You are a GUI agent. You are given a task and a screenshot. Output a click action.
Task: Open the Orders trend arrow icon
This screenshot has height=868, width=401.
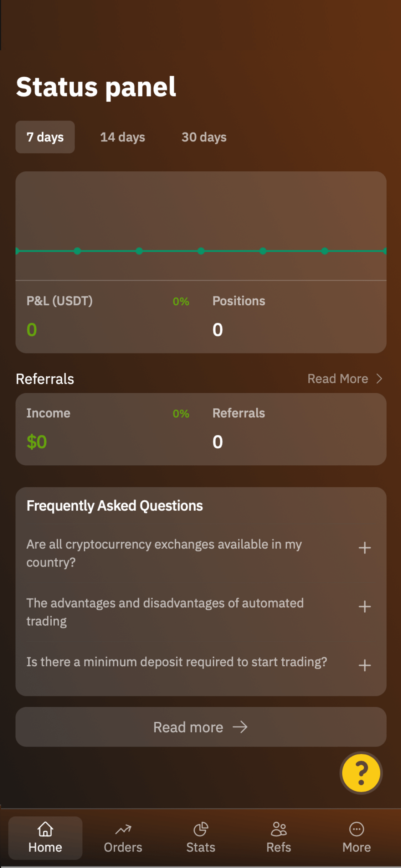click(x=123, y=830)
